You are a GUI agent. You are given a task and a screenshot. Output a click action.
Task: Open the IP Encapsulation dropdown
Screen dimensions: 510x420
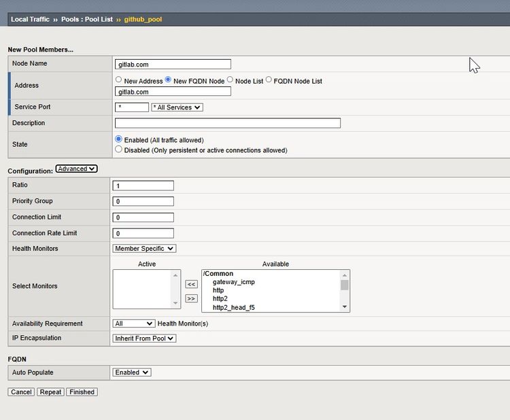[144, 338]
